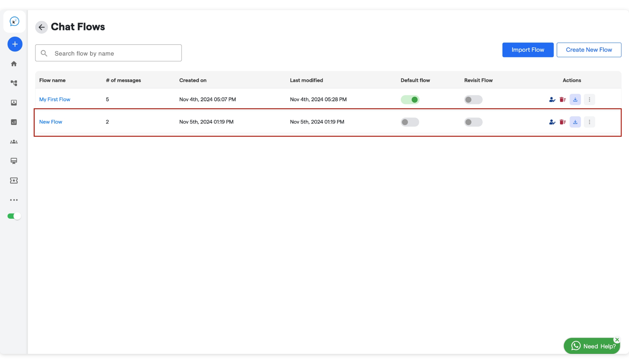Click user edit icon for My First Flow
The width and height of the screenshot is (629, 364).
click(552, 100)
